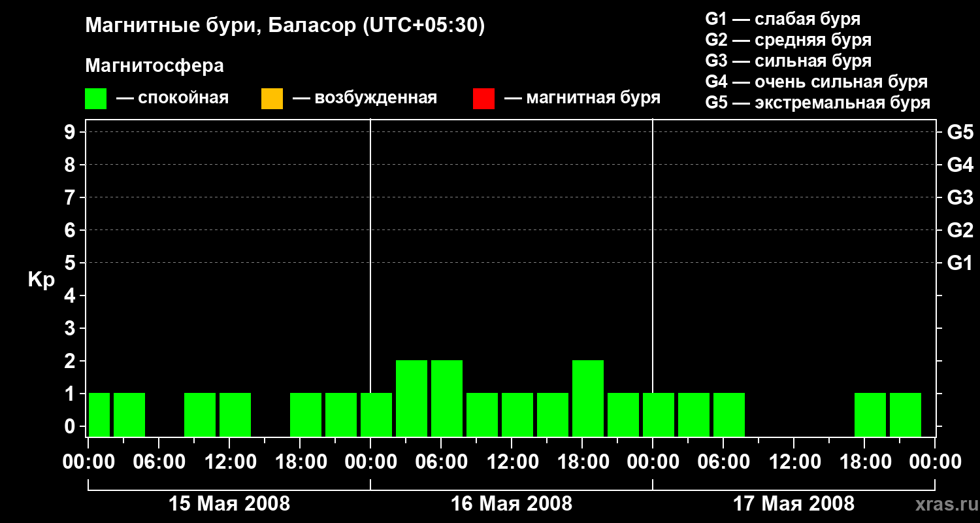Click the right axis label G3
Viewport: 980px width, 523px height.
click(960, 197)
